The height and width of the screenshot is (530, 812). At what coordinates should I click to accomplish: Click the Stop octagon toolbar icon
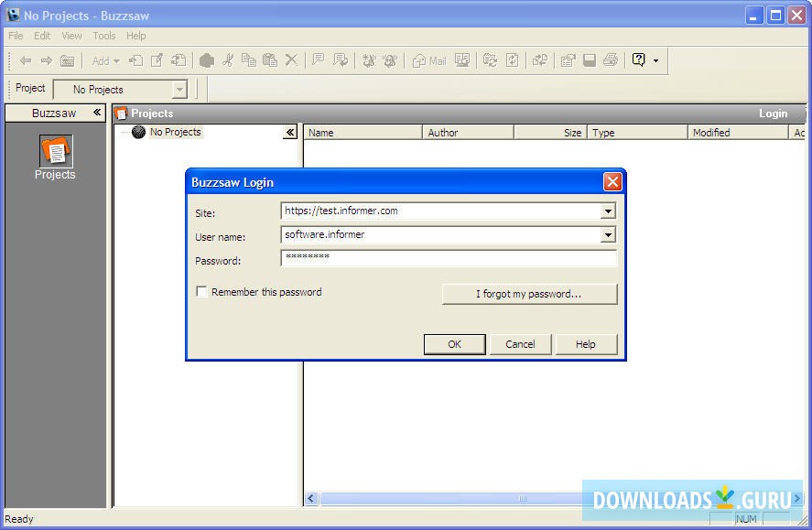(x=207, y=60)
